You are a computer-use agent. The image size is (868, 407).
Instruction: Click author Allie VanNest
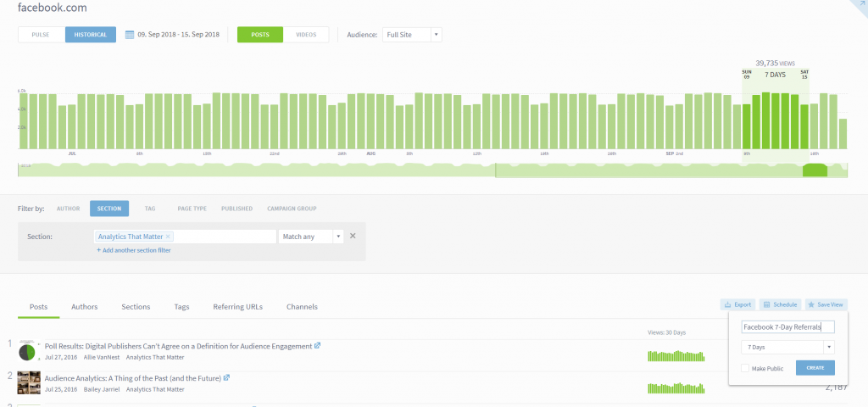click(102, 357)
